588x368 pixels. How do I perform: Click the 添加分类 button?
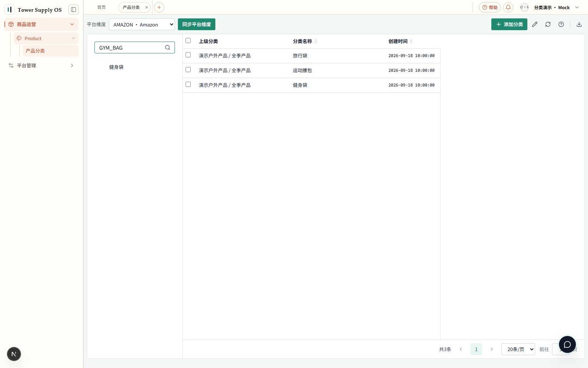pos(509,24)
